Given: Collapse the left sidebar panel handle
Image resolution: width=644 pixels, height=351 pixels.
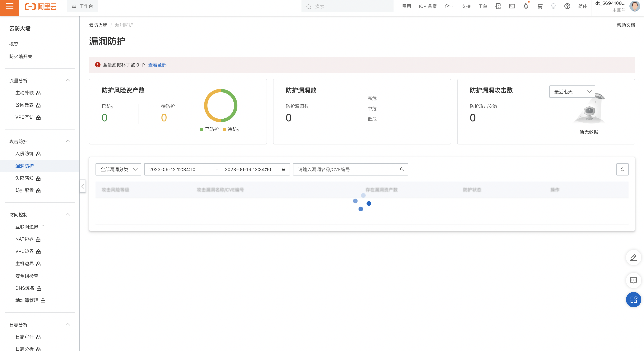Looking at the screenshot, I should 83,186.
